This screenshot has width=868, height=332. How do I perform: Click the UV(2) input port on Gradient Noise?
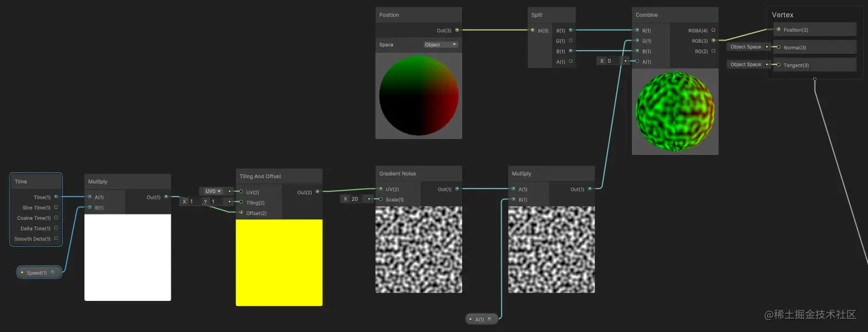[x=379, y=188]
